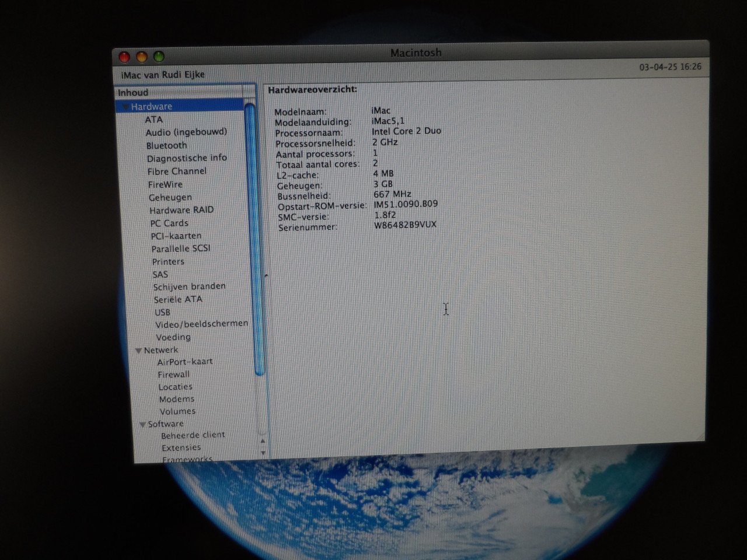Click the Geheugen value 3 GB
747x560 pixels.
coord(383,184)
